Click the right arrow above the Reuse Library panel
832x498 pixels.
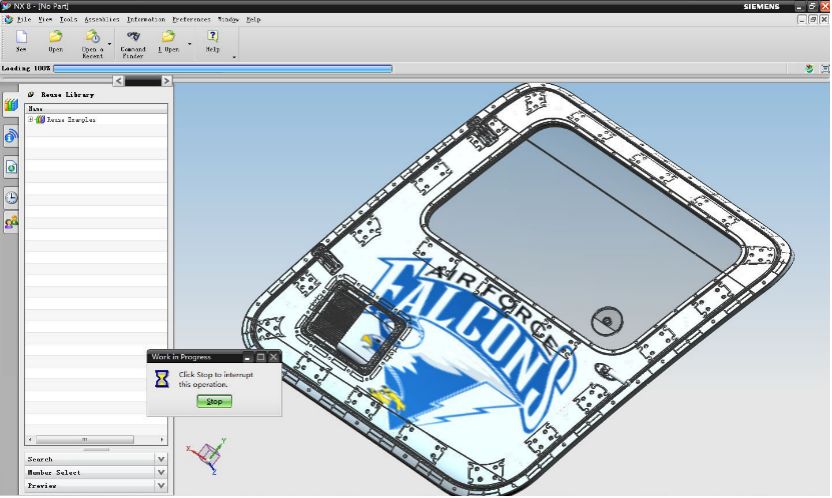[x=167, y=81]
